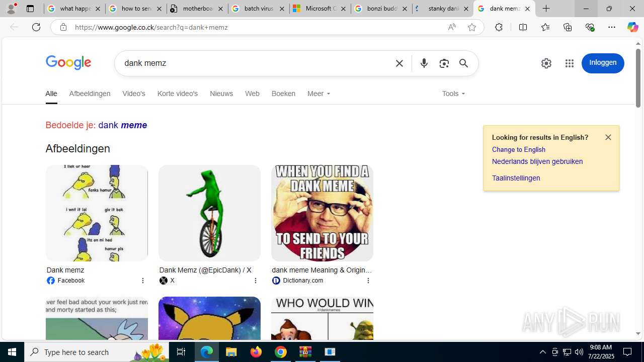Select the Alle results tab

click(51, 94)
